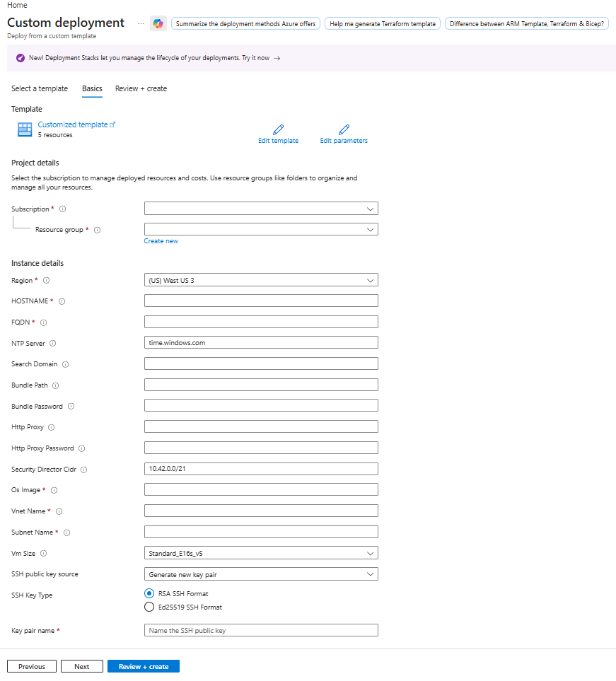Click 'Summarize the deployment methods Azure offers'
Screen dimensions: 616x681
pyautogui.click(x=245, y=24)
